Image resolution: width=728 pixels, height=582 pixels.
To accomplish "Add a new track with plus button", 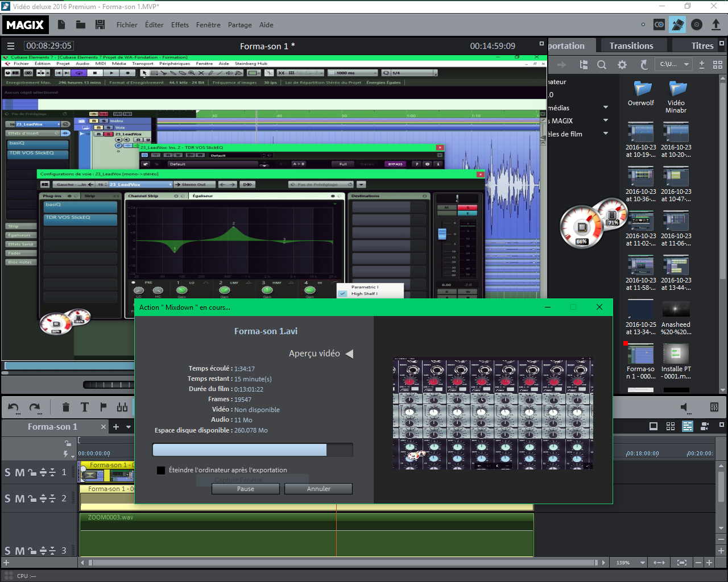I will (x=6, y=563).
